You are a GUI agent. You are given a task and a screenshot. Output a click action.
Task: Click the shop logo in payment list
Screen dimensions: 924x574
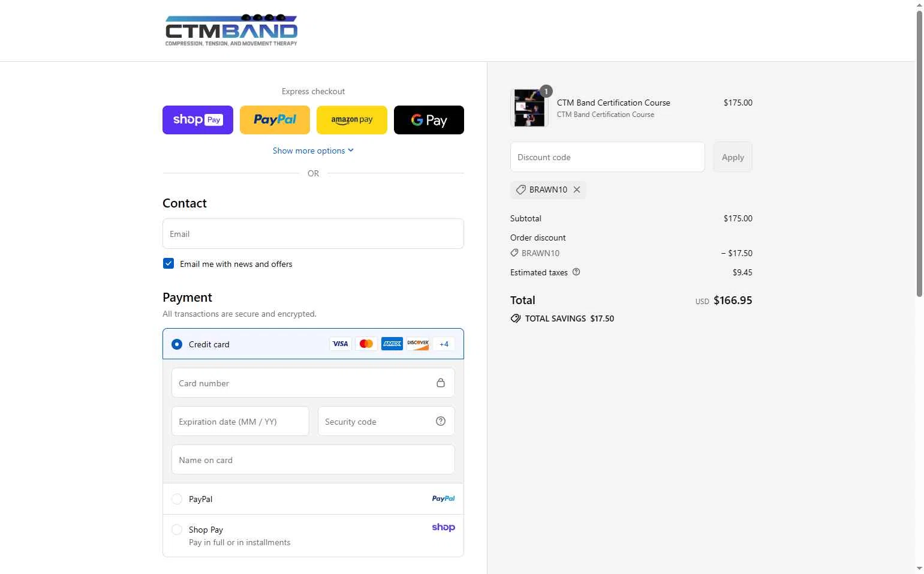(x=443, y=527)
